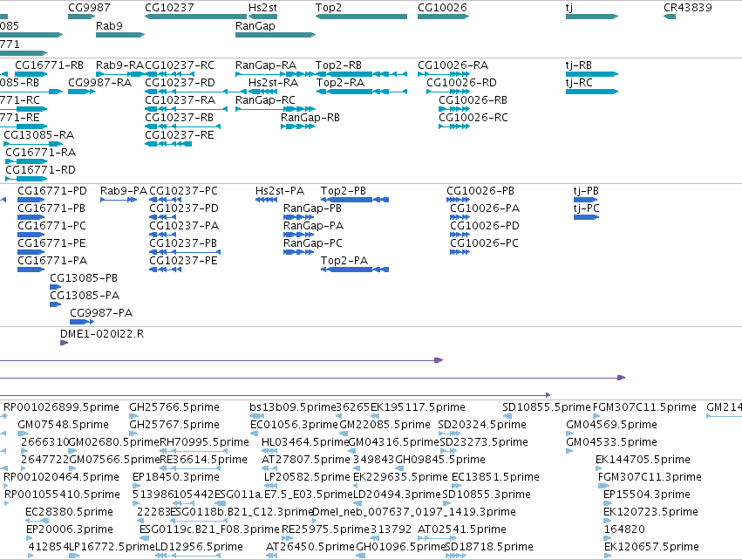Viewport: 742px width, 560px height.
Task: Select transcript CG16771-RD
Action: coord(41,170)
